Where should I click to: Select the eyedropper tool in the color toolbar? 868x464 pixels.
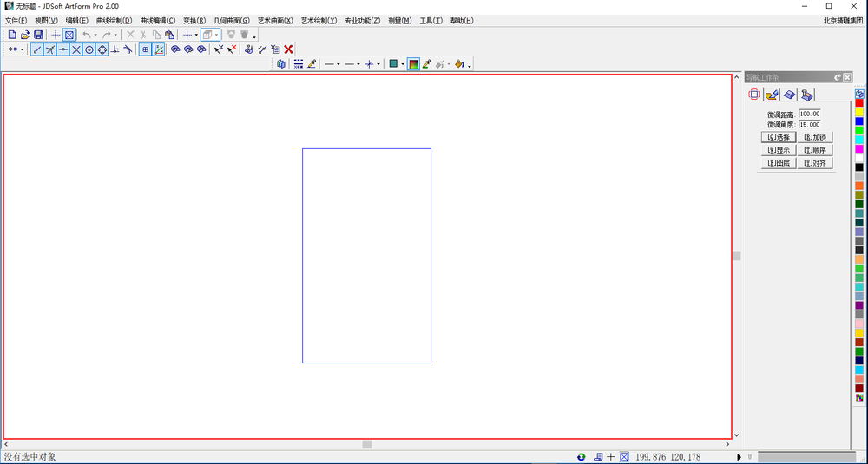(x=426, y=64)
